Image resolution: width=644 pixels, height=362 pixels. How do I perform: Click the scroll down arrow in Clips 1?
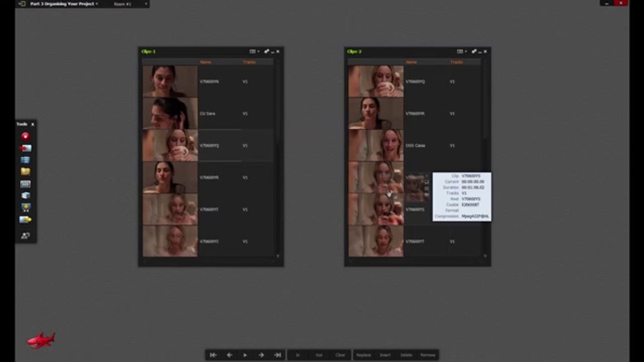[x=278, y=256]
